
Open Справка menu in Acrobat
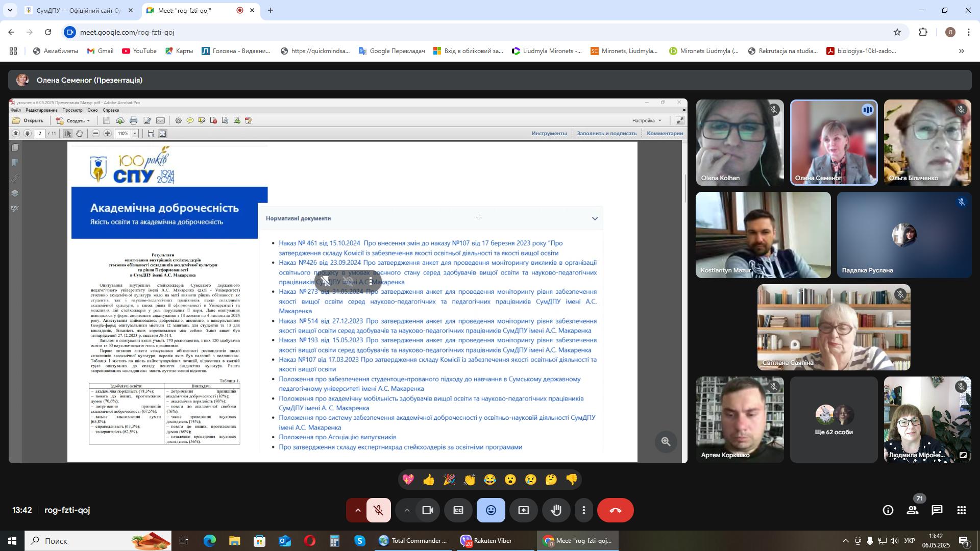pyautogui.click(x=111, y=110)
